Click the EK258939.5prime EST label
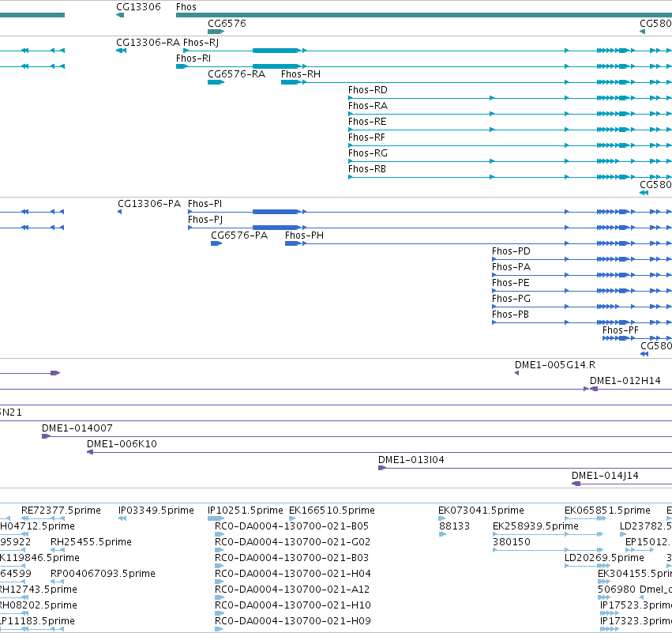This screenshot has width=672, height=633. (x=535, y=526)
